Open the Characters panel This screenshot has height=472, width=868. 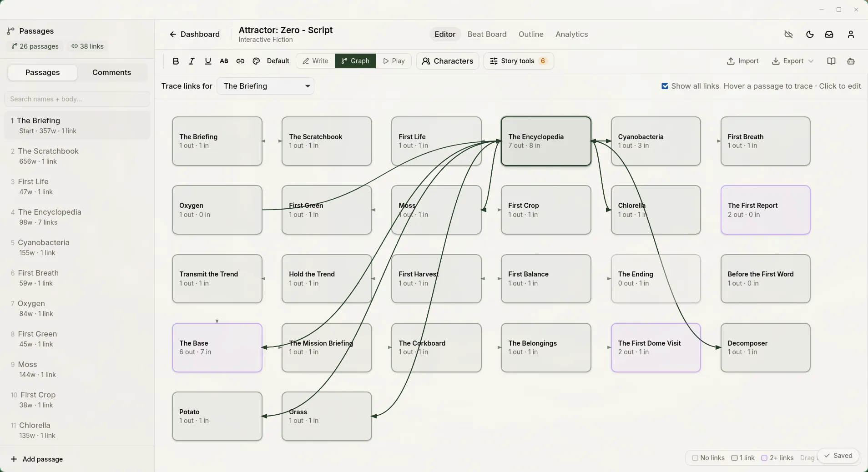coord(448,61)
